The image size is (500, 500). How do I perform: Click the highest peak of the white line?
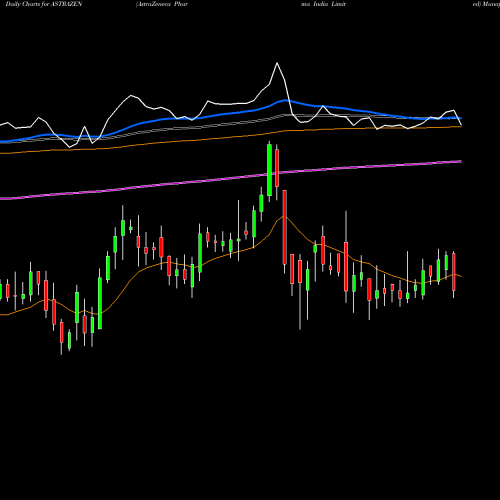(x=277, y=63)
